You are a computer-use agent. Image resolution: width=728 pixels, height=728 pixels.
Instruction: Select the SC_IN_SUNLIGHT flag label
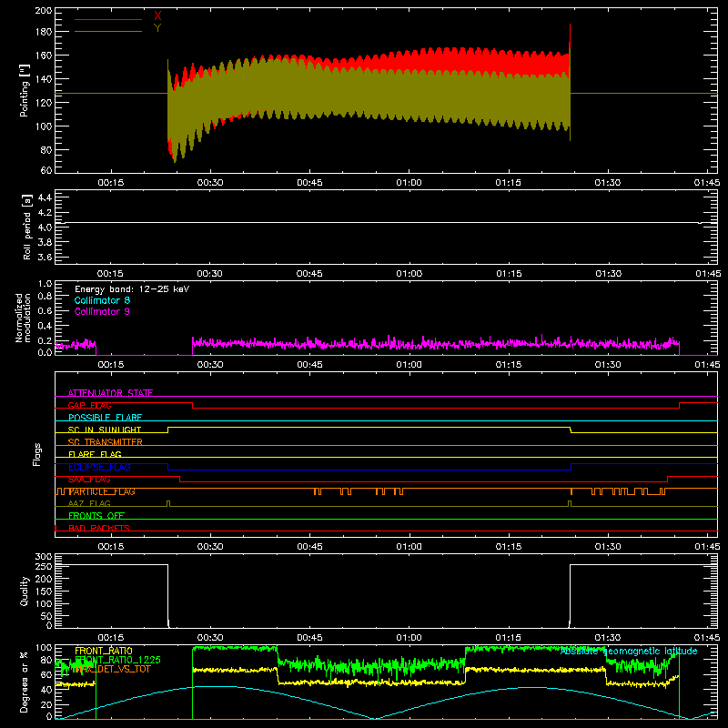105,430
